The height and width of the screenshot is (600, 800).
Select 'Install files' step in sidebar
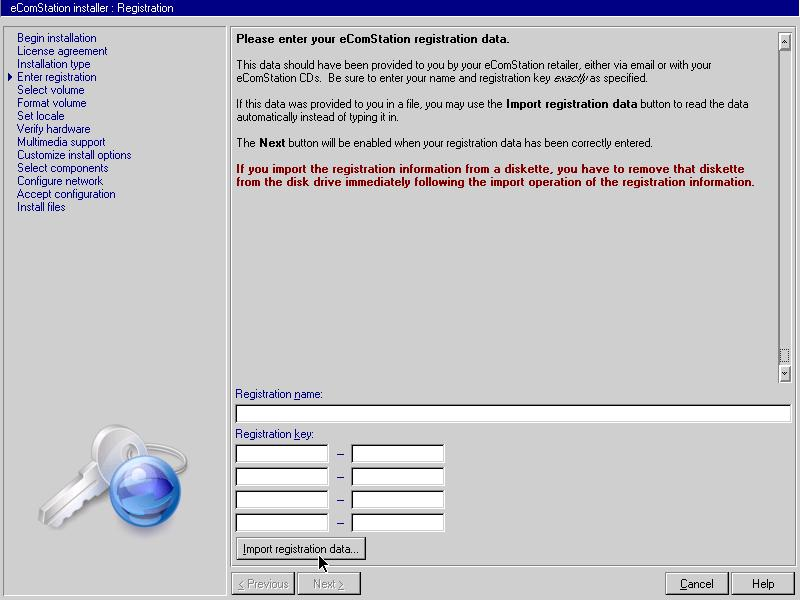point(41,207)
